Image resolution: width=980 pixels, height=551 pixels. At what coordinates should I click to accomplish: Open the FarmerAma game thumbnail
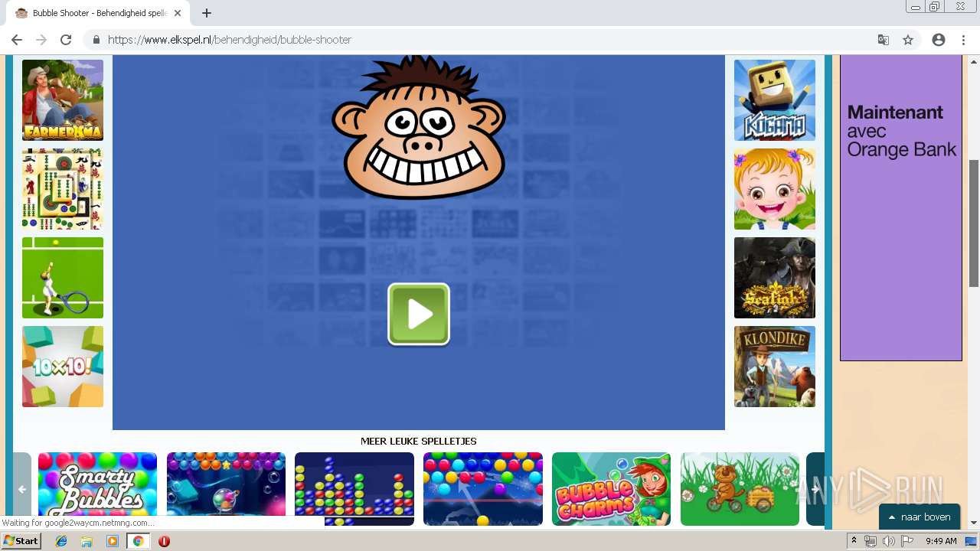(63, 100)
